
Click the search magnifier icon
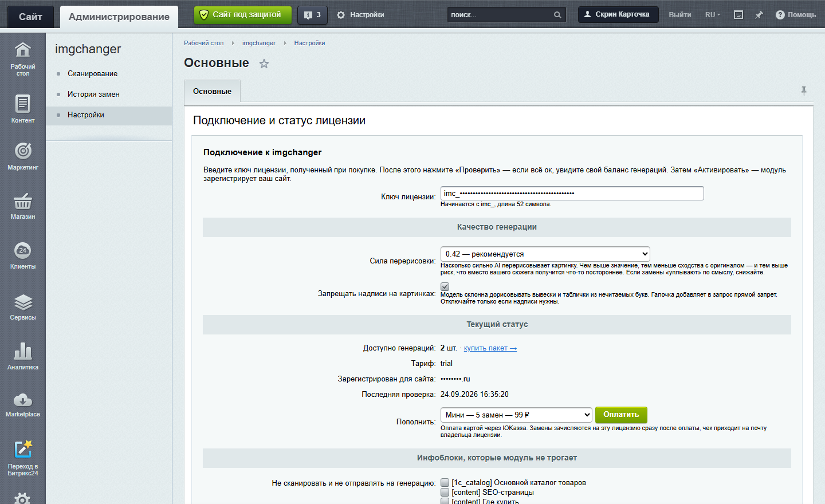coord(557,15)
